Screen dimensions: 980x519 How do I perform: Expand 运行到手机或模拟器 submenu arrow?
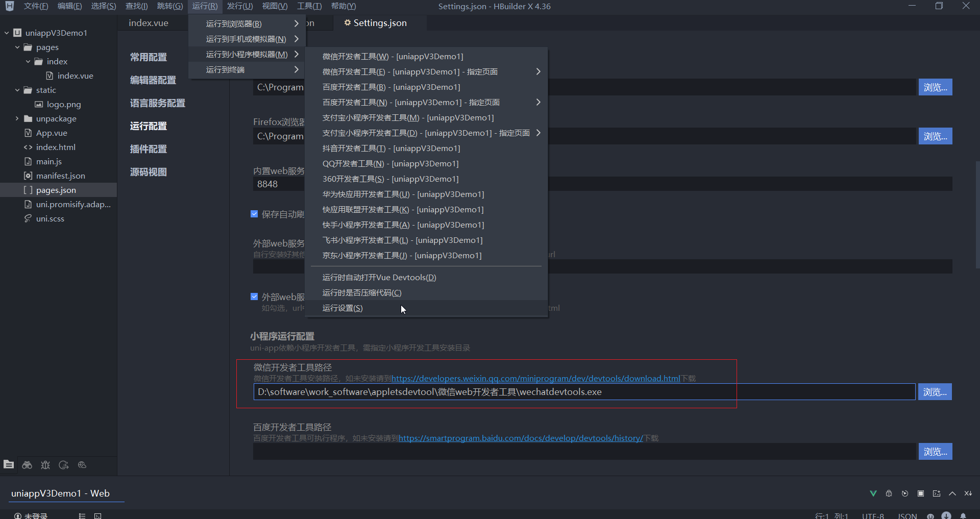point(297,39)
